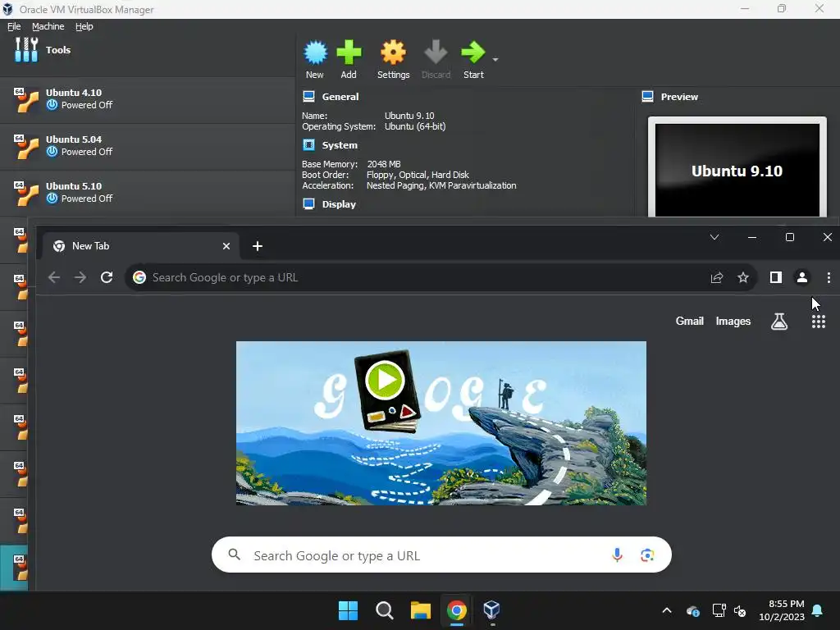Click the magnifier icon in search box
Viewport: 840px width, 630px height.
[x=234, y=555]
